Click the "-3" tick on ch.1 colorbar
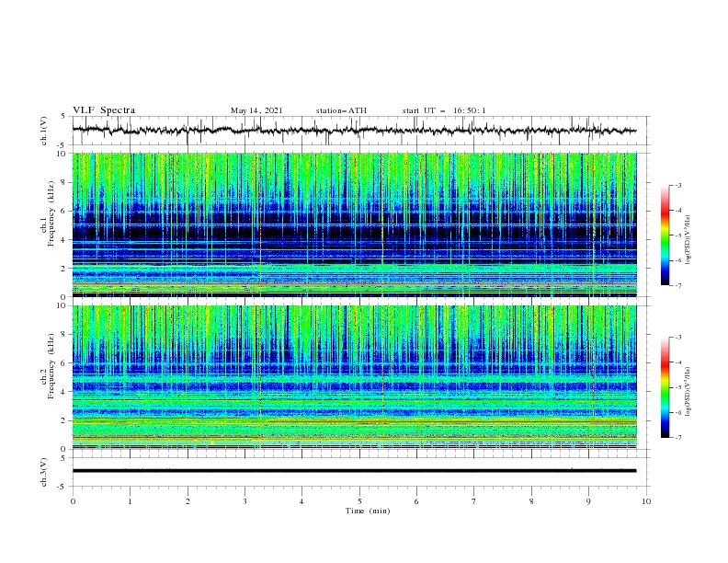This screenshot has width=728, height=563. [678, 185]
